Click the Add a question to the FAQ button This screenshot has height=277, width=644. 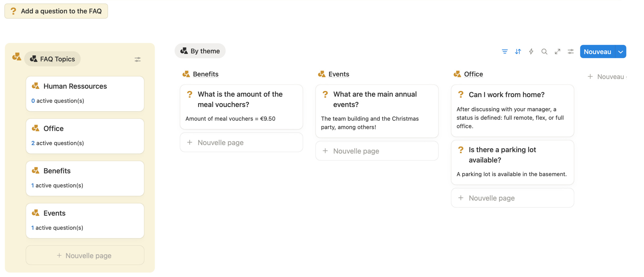[x=56, y=11]
